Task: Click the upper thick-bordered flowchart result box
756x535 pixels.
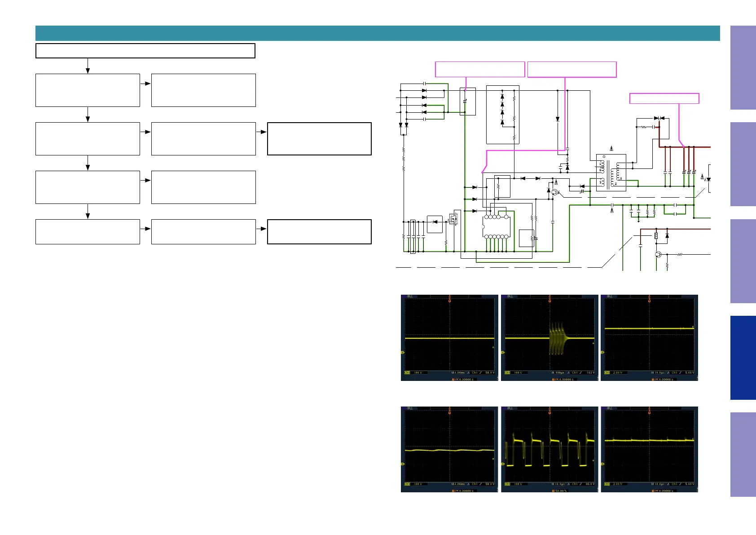Action: point(319,139)
